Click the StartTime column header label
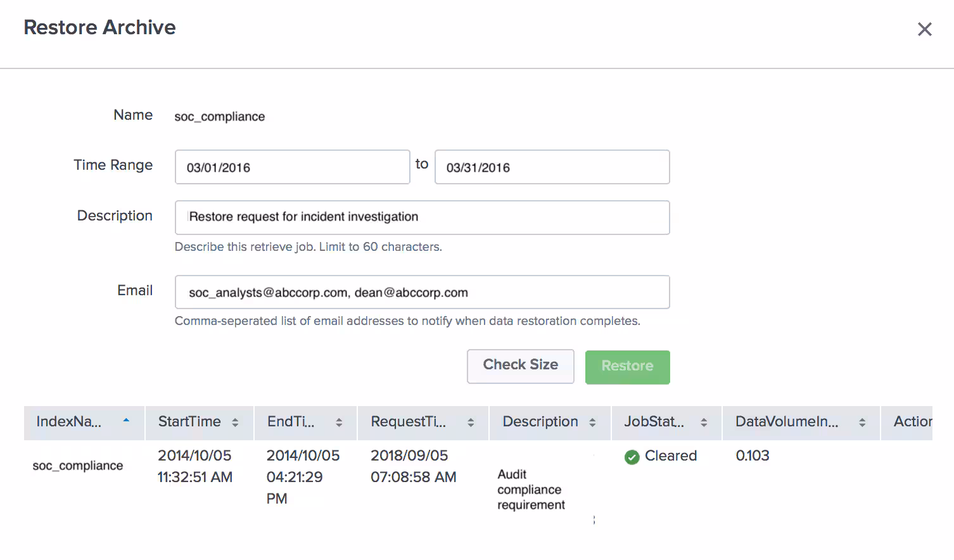 (x=189, y=422)
